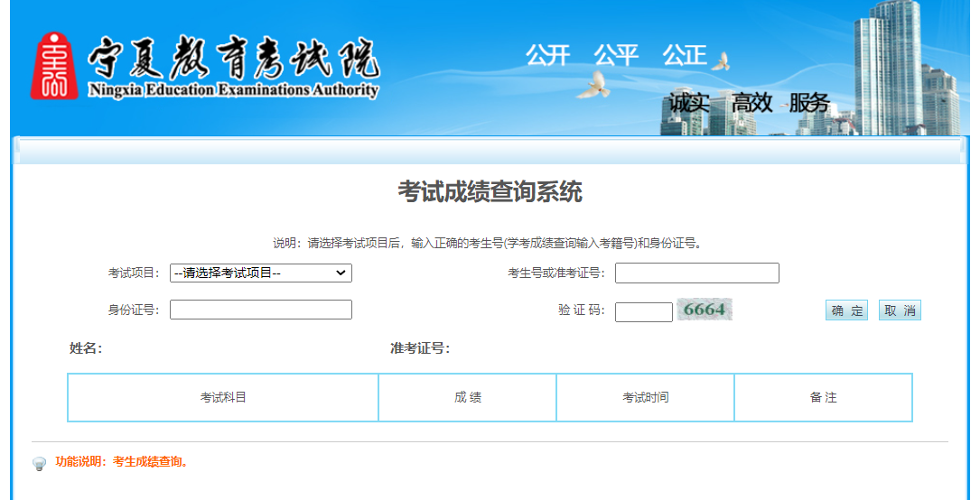The image size is (980, 500).
Task: Open the 考试项目 dropdown list
Action: coord(261,273)
